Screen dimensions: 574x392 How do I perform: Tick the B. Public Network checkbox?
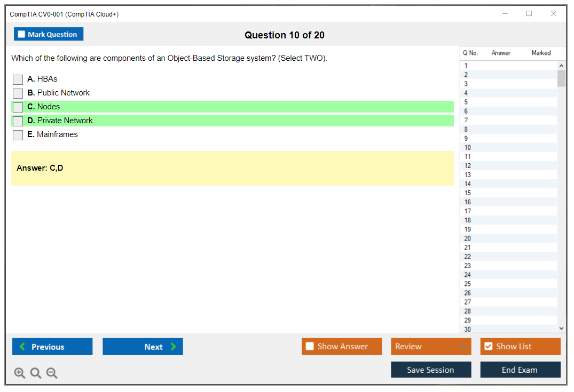18,93
